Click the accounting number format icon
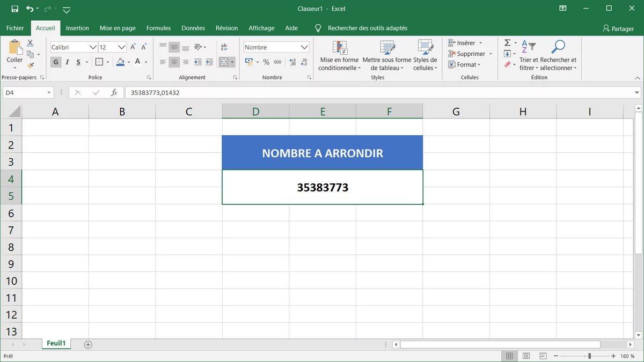Screen dimensions: 644x362 pyautogui.click(x=249, y=62)
